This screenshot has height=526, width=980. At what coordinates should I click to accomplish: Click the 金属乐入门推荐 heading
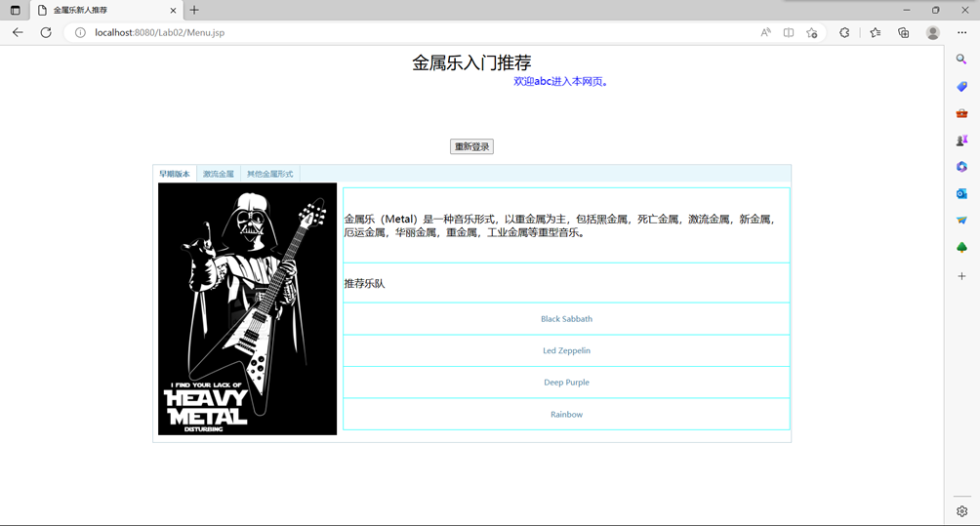[x=471, y=62]
